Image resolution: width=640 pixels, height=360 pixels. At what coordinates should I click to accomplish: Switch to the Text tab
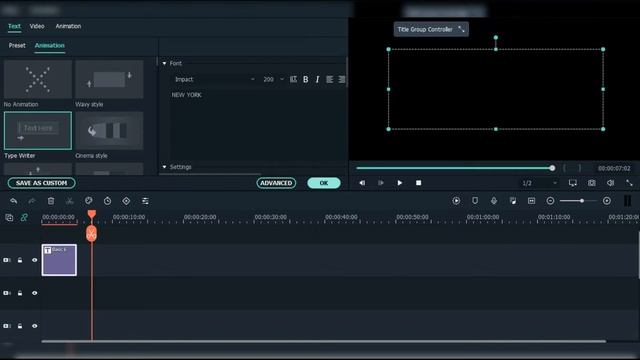(14, 26)
